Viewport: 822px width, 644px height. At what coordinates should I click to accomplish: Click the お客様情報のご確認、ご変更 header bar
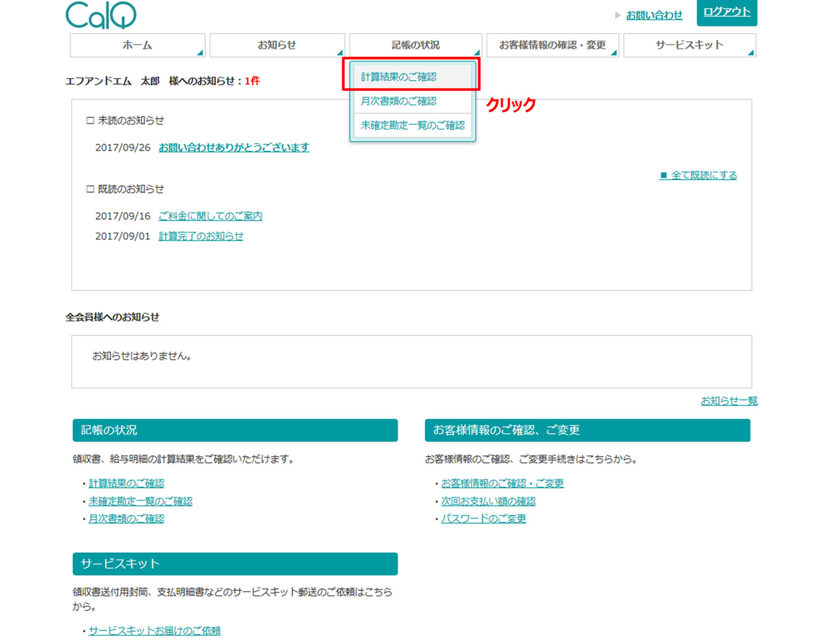click(x=588, y=430)
